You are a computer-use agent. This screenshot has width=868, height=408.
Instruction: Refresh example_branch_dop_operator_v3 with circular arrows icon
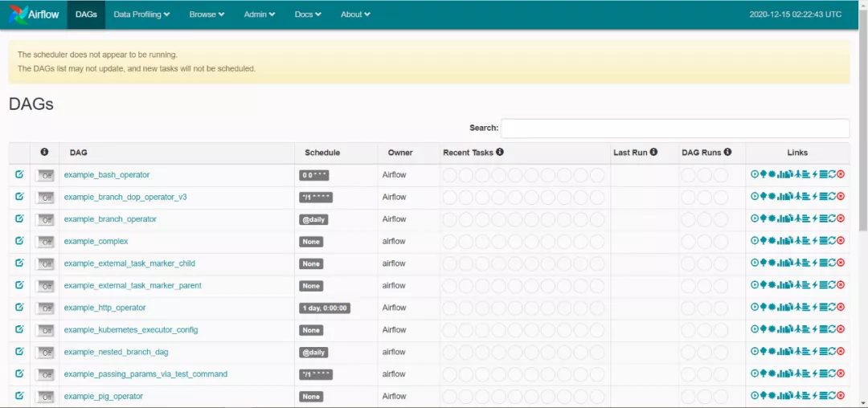pos(833,196)
